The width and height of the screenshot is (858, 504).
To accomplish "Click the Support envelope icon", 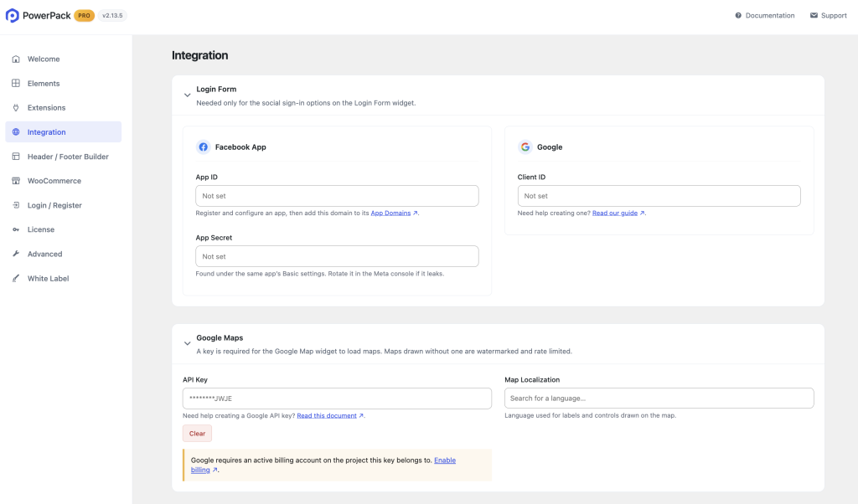I will (x=814, y=15).
